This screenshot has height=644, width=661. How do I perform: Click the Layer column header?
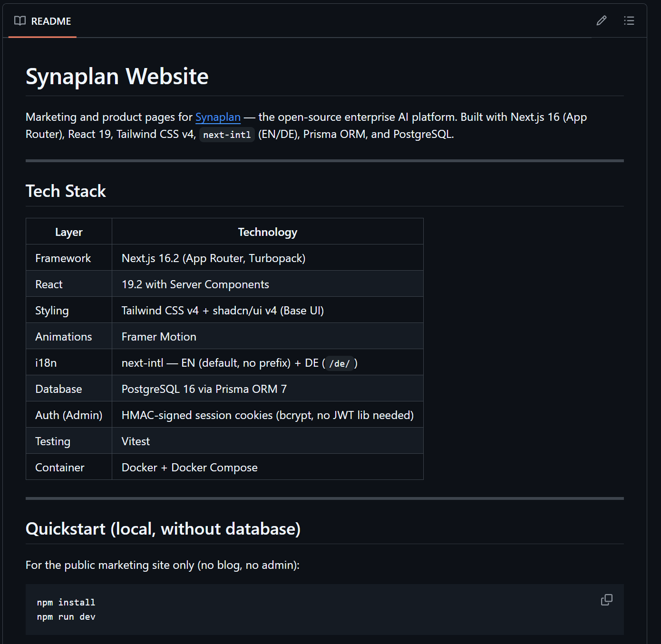69,232
